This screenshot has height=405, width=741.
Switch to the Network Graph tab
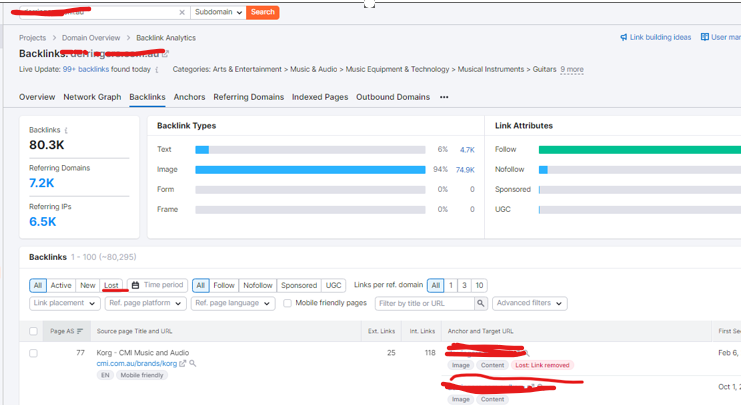coord(92,97)
